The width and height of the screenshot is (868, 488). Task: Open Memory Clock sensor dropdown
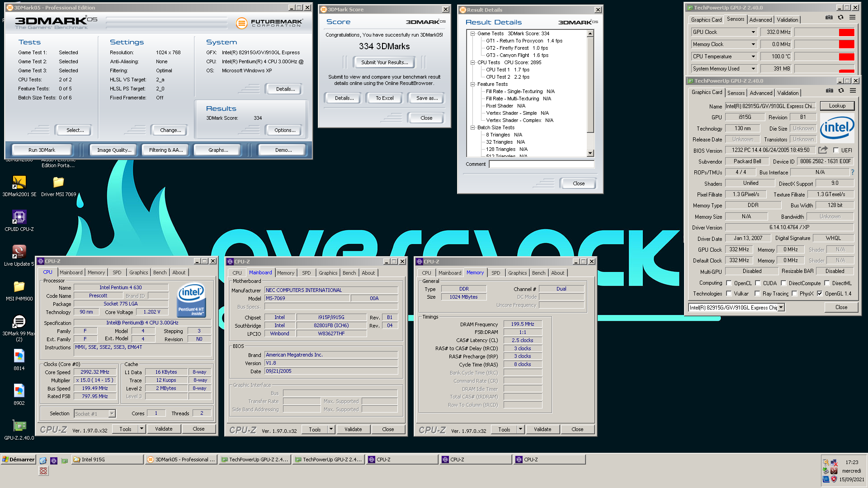tap(753, 44)
